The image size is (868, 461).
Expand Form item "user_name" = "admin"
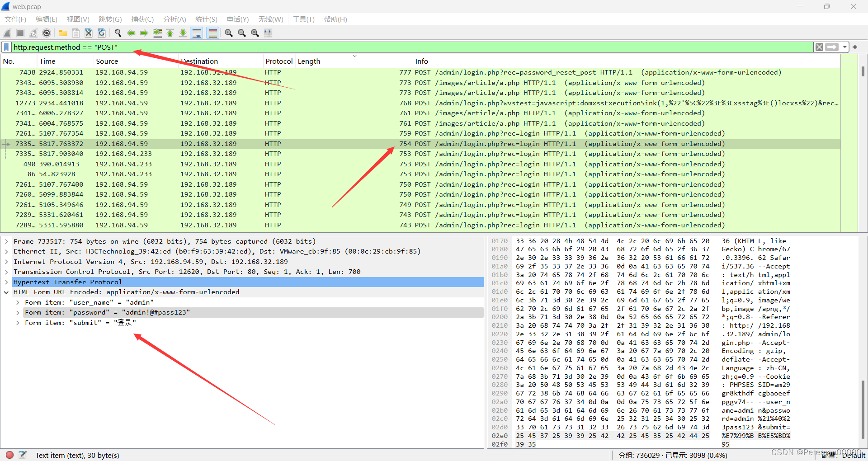point(18,302)
